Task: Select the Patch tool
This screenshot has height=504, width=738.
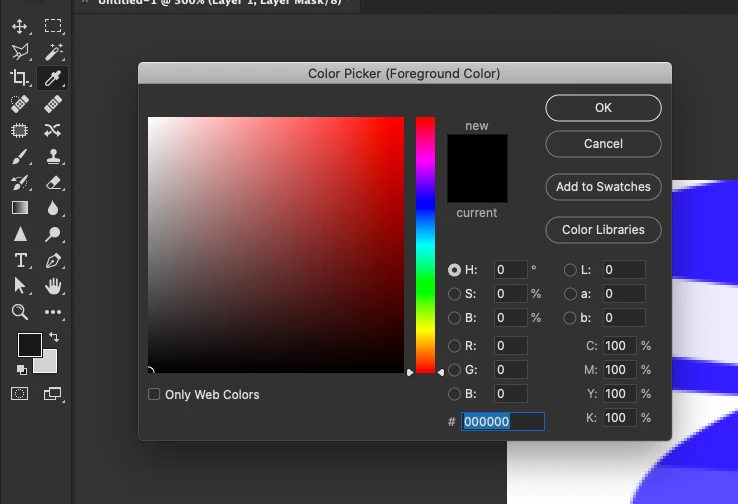Action: pyautogui.click(x=19, y=130)
